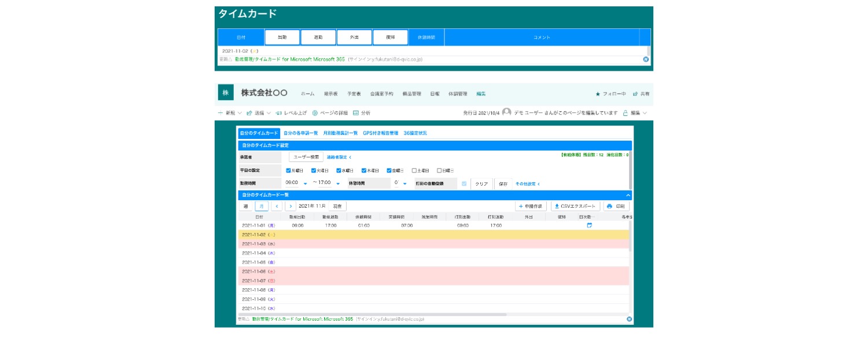Expand the 新規 dropdown menu
The width and height of the screenshot is (868, 338).
[x=238, y=113]
